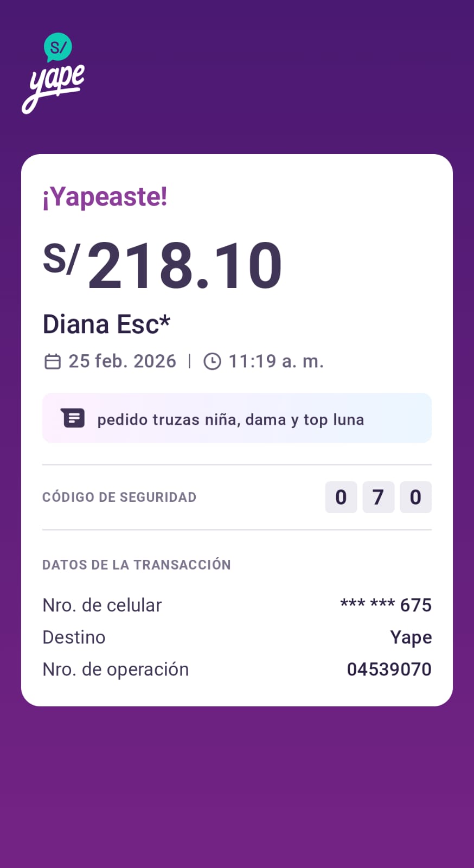
Task: Select the DATOS DE LA TRANSACCIÓN header
Action: click(137, 565)
